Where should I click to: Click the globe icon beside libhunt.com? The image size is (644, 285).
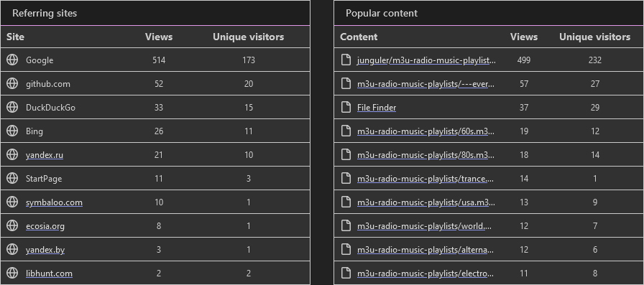[x=12, y=273]
